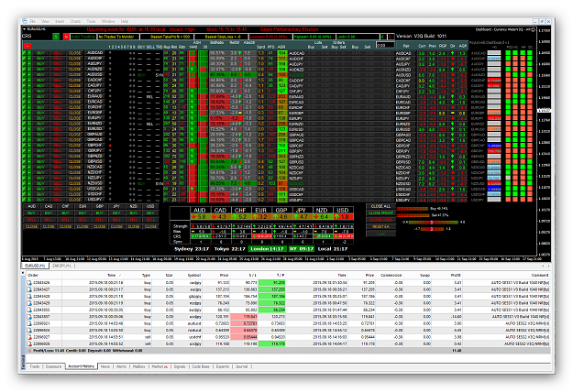The image size is (573, 392).
Task: Click SELL under the USD basket column
Action: point(150,220)
